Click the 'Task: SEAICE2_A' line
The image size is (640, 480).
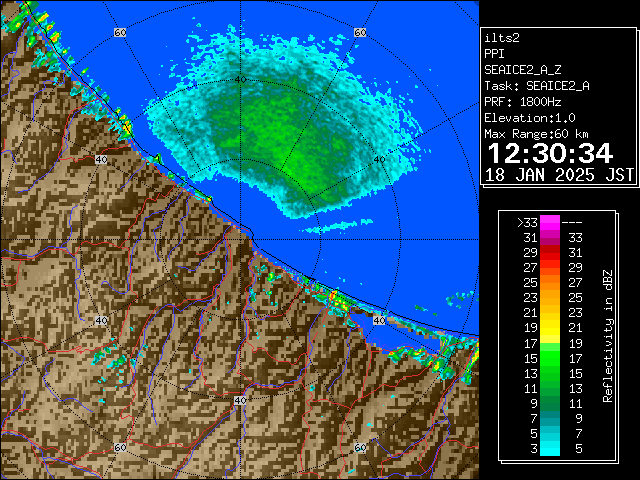pos(537,86)
